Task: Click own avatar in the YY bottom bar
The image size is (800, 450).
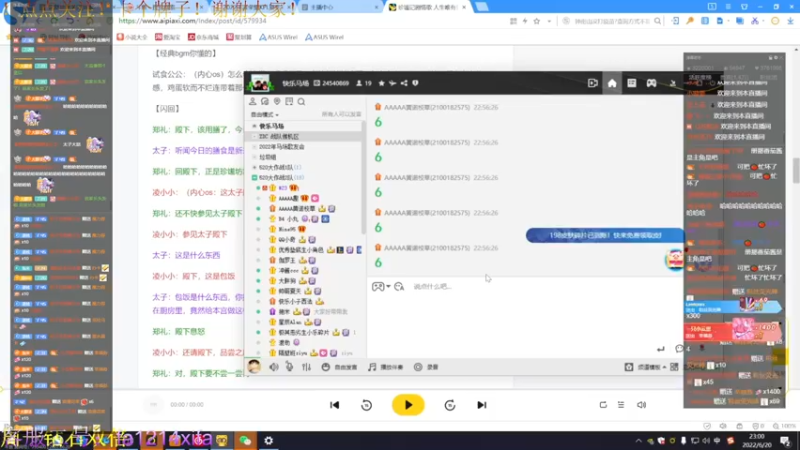Action: tap(254, 366)
